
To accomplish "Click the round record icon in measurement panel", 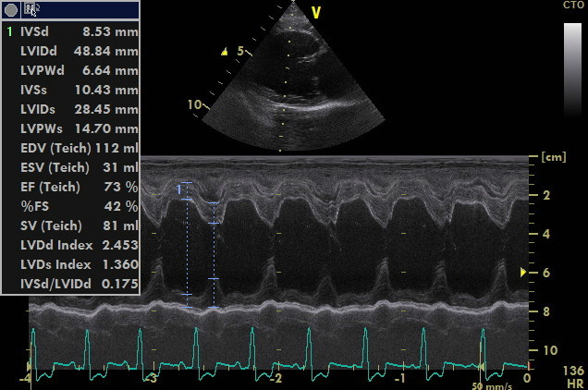I will (11, 9).
